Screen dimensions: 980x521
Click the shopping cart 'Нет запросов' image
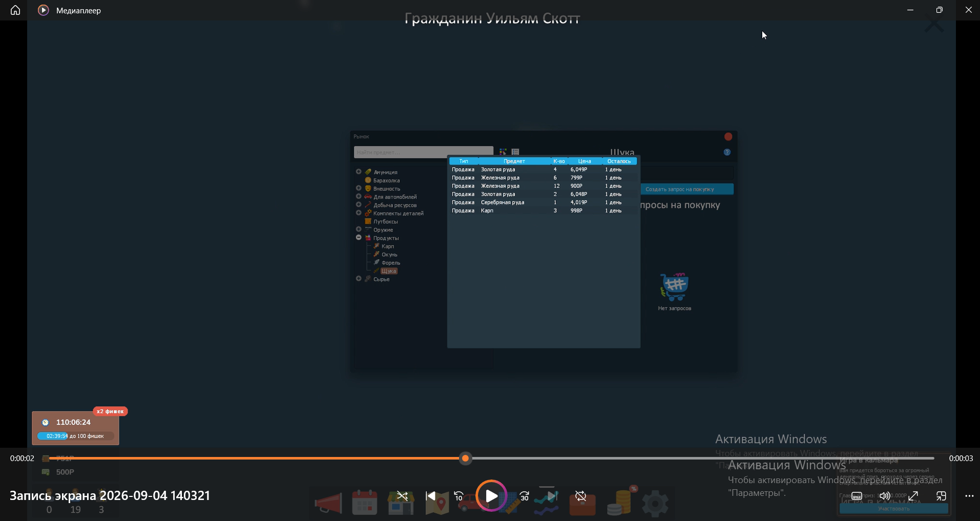point(674,287)
